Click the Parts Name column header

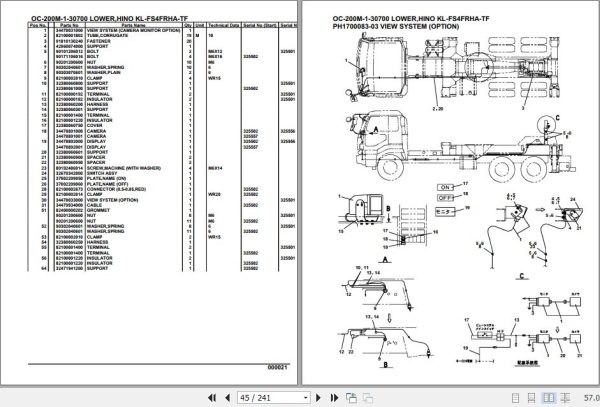(x=134, y=25)
